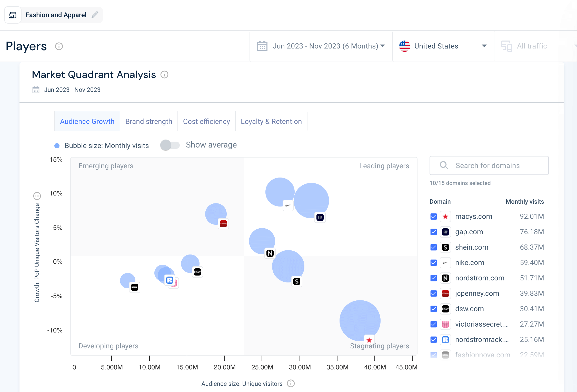The image size is (577, 392).
Task: Click the JCPenney logo bubble on chart
Action: [x=223, y=224]
